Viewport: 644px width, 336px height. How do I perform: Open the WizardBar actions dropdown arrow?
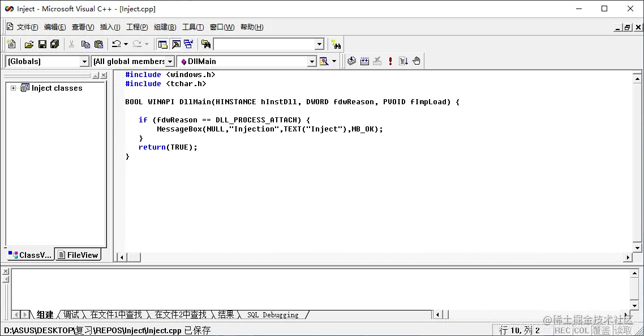(334, 61)
